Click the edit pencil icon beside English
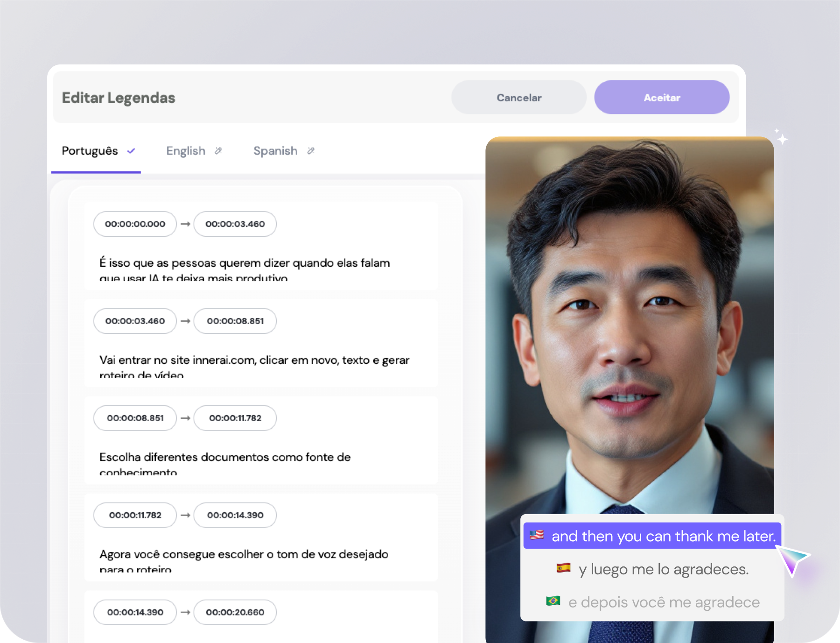Screen dimensions: 840x643 coord(218,151)
